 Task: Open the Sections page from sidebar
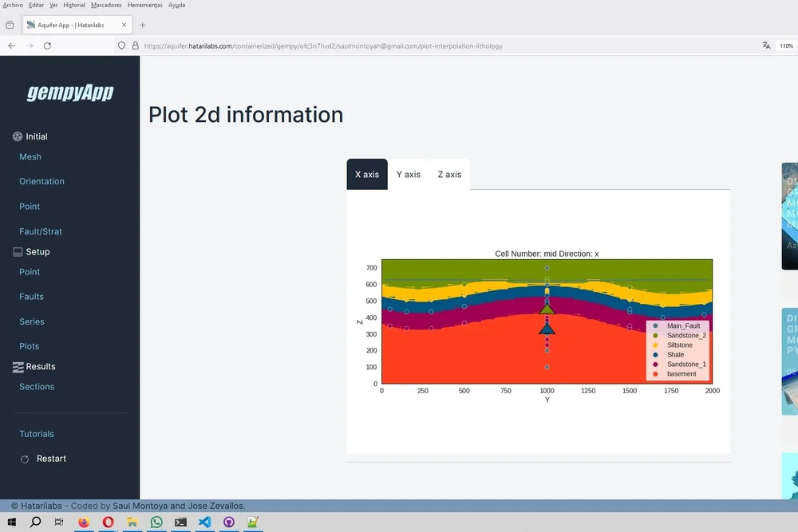[x=36, y=386]
